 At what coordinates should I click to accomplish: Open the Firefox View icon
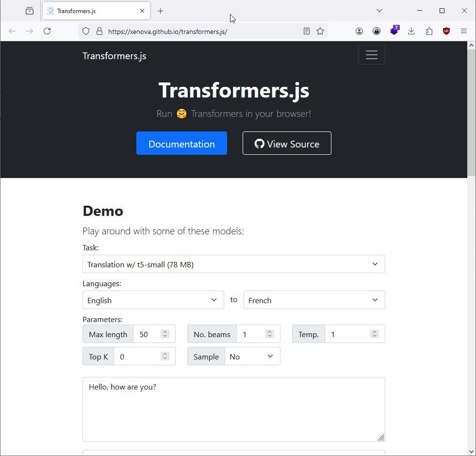click(30, 11)
